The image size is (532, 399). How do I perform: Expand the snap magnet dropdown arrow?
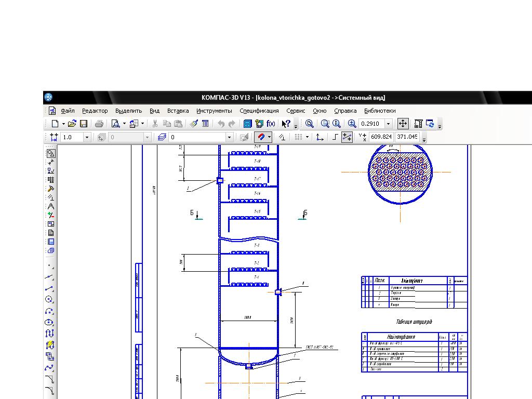click(270, 137)
